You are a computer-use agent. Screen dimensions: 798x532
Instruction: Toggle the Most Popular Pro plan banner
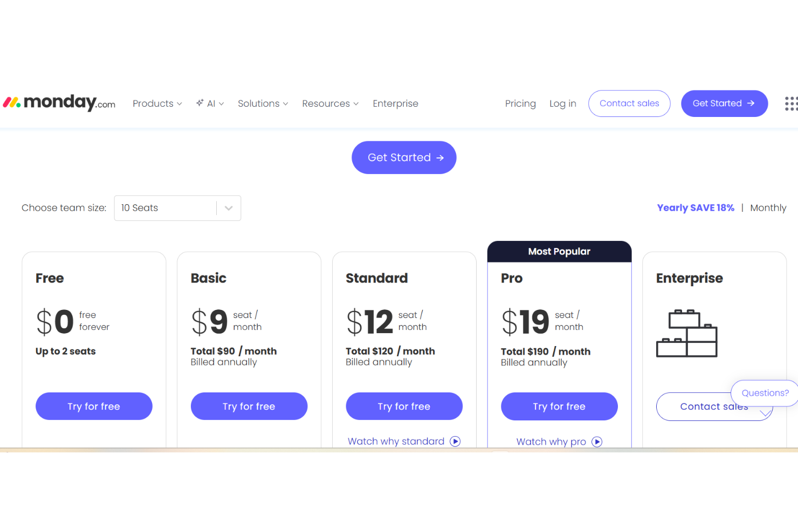(559, 251)
